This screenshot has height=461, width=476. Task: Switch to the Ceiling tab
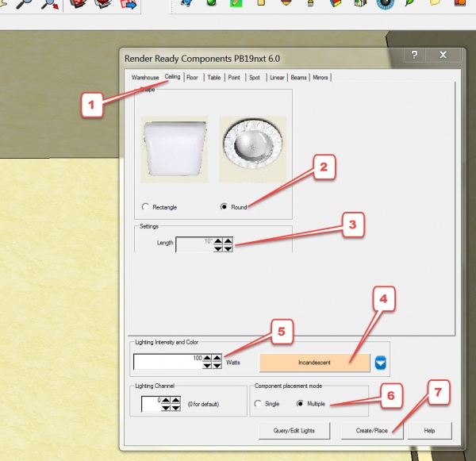tap(172, 78)
